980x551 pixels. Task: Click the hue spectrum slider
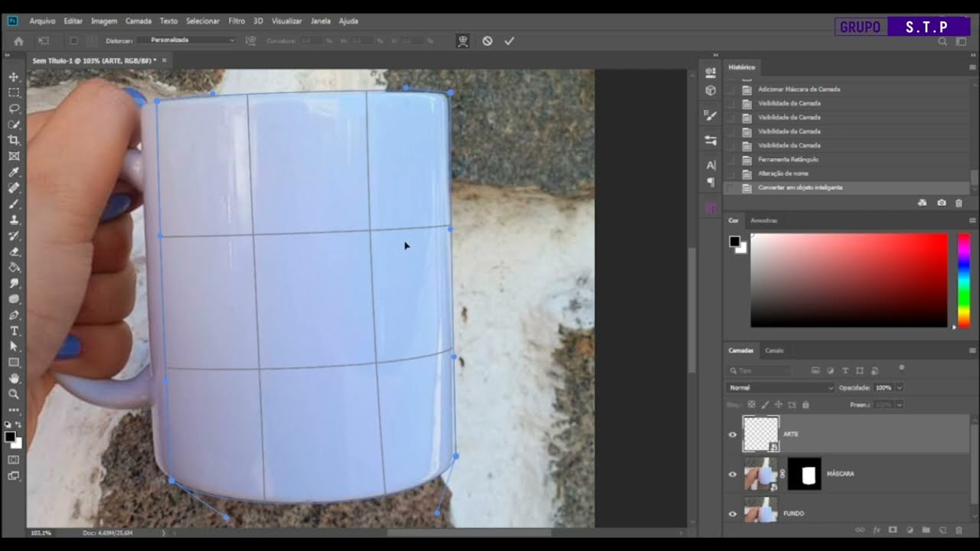click(963, 280)
